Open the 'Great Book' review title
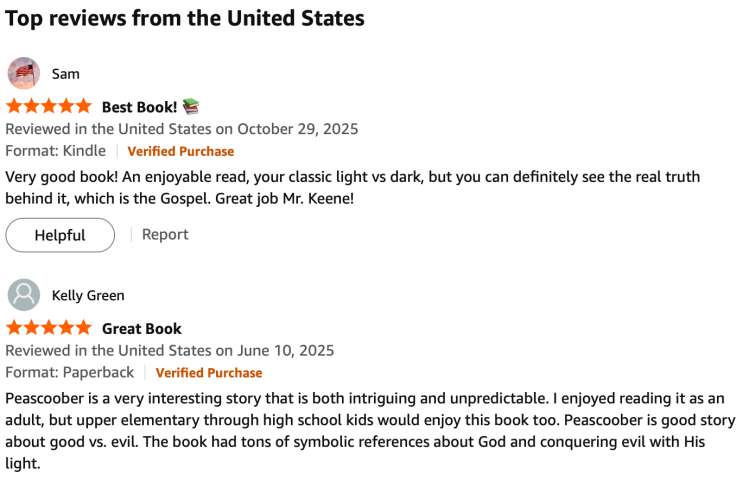This screenshot has width=749, height=480. tap(142, 328)
